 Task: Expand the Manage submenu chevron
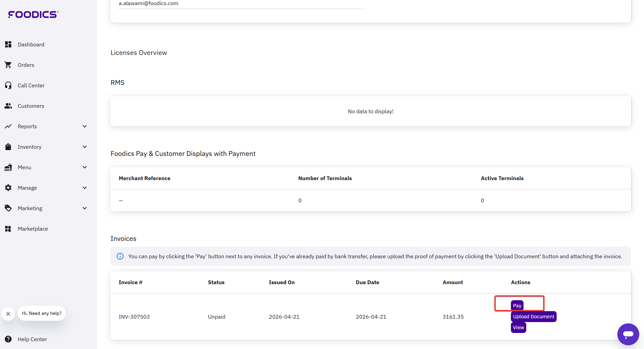(x=85, y=188)
